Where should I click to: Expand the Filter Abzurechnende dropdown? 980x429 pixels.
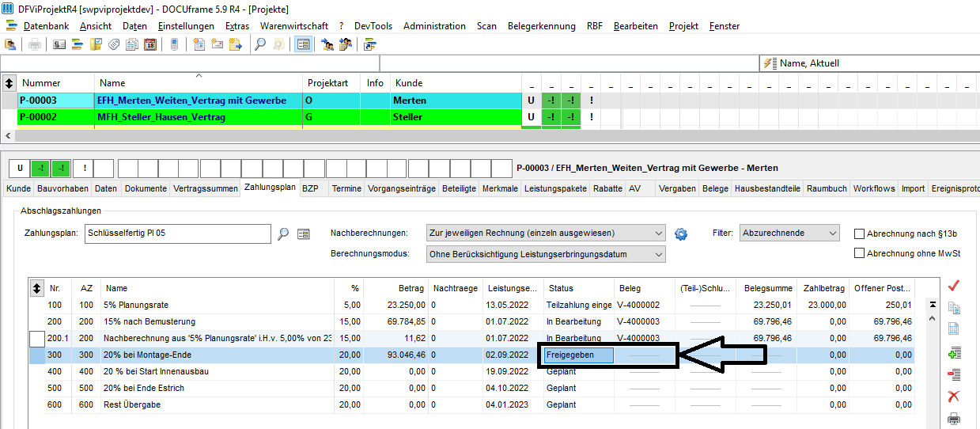[x=789, y=233]
